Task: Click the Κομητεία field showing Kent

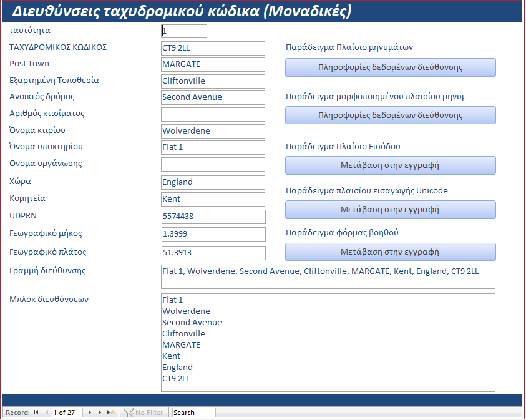Action: pos(213,199)
